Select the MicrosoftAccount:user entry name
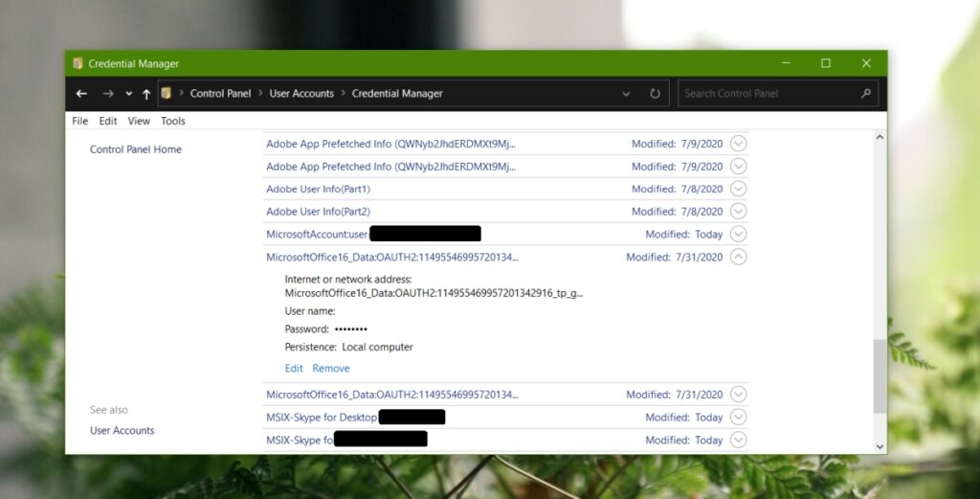This screenshot has width=980, height=499. click(318, 235)
